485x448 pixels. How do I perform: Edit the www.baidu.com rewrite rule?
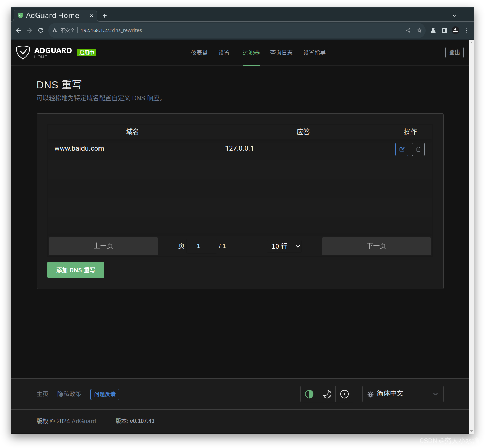[x=401, y=149]
